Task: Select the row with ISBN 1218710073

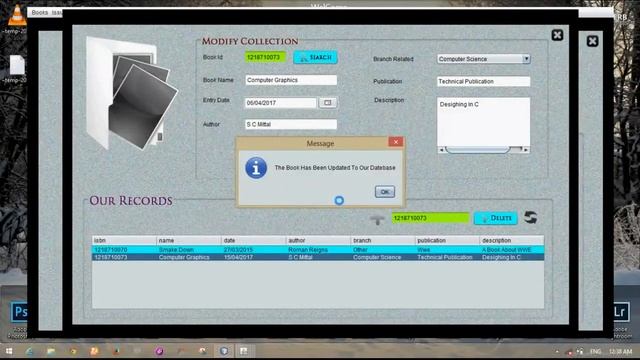Action: click(318, 257)
